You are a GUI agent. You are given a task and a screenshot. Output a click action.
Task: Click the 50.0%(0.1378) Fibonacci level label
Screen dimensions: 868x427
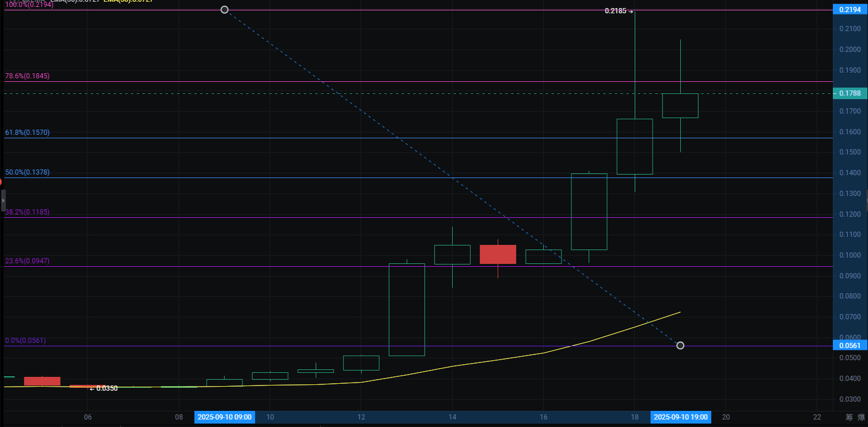27,172
